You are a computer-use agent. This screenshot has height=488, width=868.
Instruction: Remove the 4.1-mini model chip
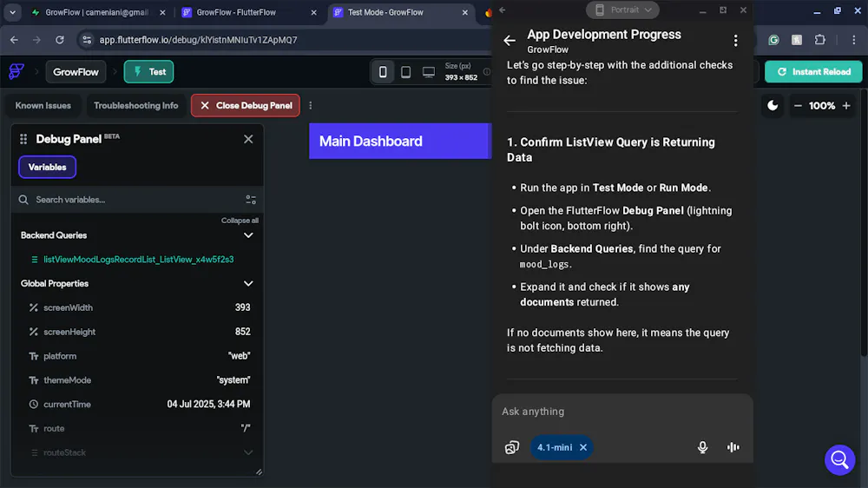[583, 447]
